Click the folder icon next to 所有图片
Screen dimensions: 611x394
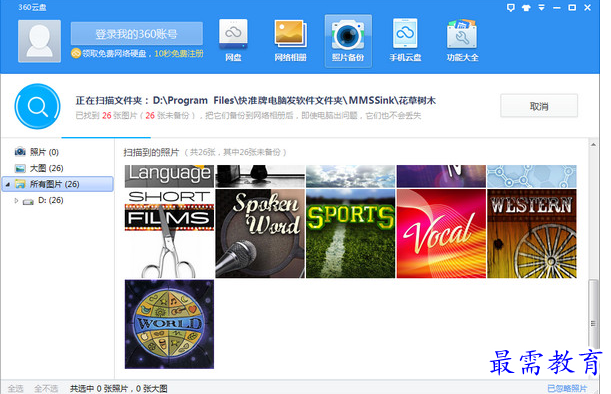20,184
